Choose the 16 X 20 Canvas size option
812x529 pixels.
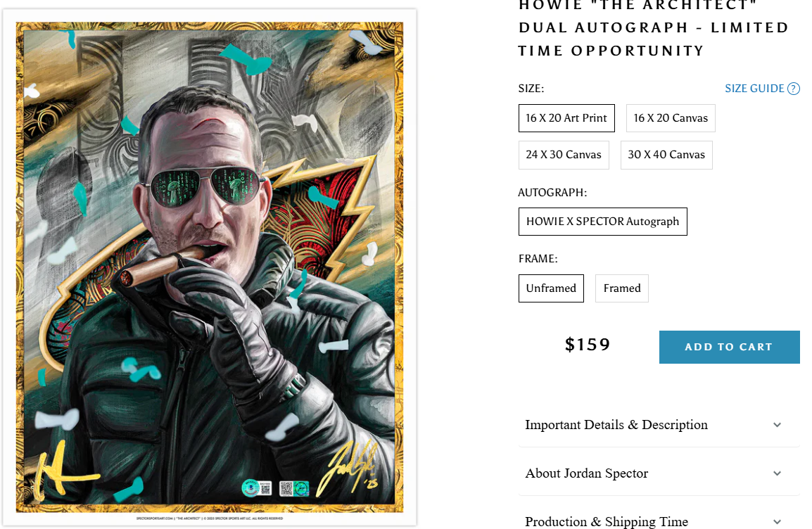click(671, 118)
